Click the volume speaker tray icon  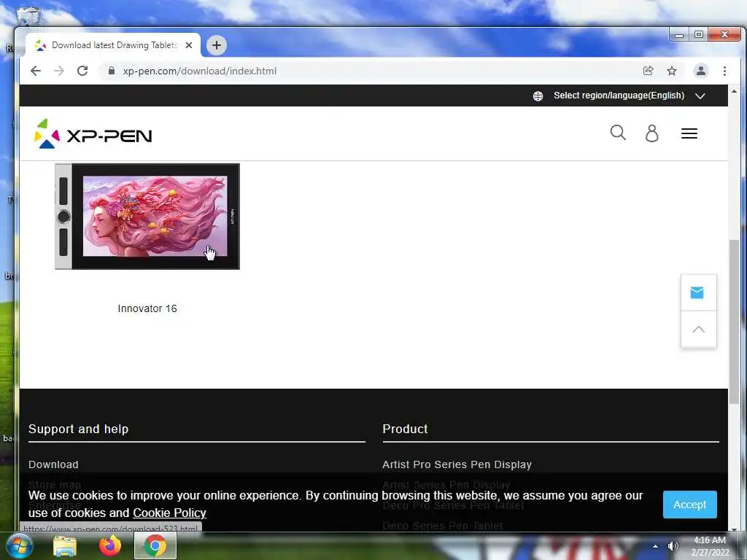click(x=673, y=546)
